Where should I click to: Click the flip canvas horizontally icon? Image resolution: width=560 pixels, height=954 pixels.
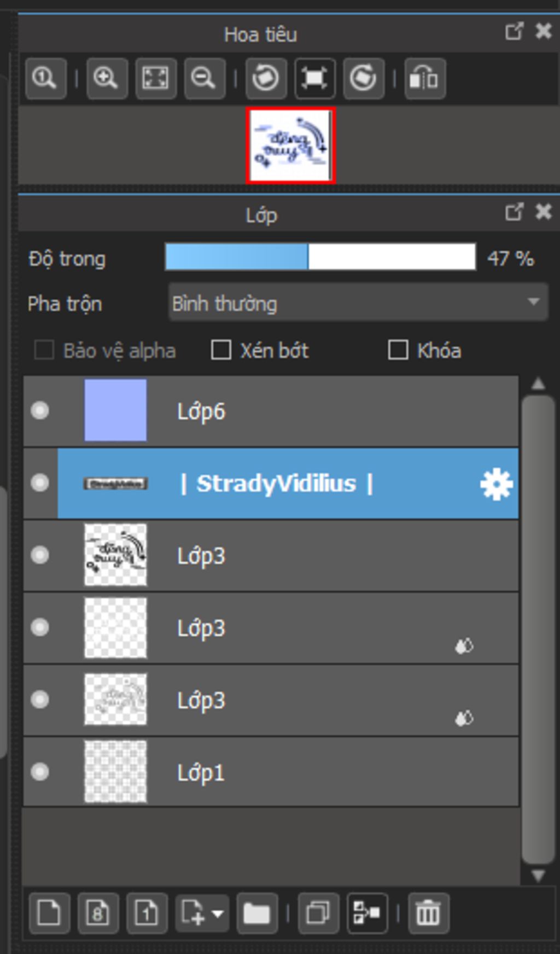(x=424, y=79)
